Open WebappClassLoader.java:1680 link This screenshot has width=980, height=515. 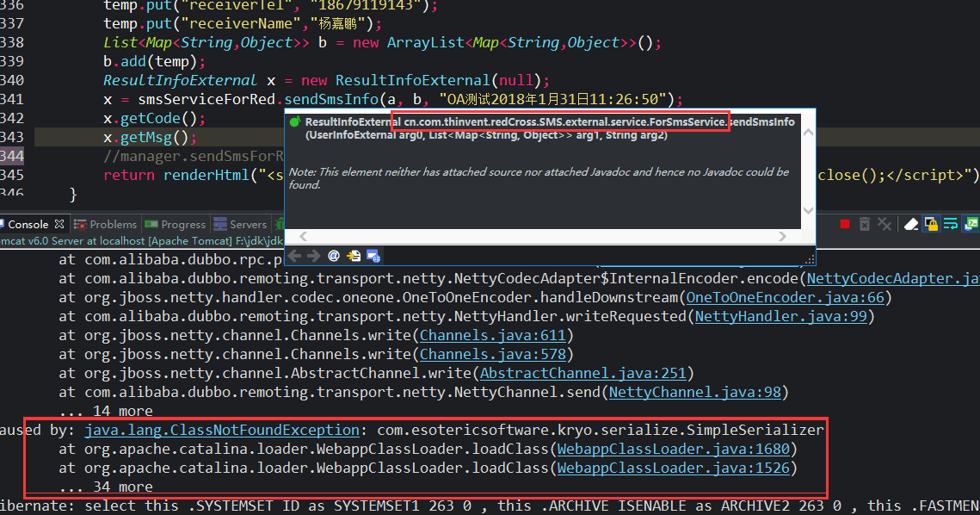coord(673,449)
